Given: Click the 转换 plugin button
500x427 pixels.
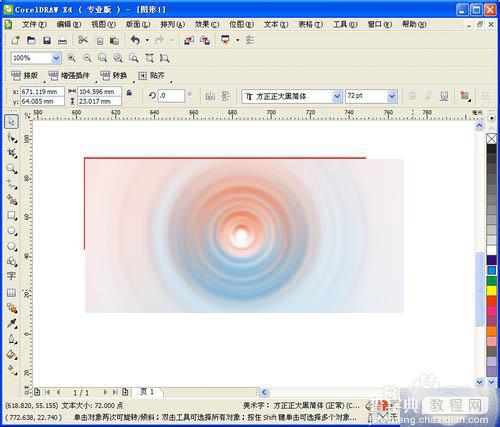Looking at the screenshot, I should [x=114, y=76].
